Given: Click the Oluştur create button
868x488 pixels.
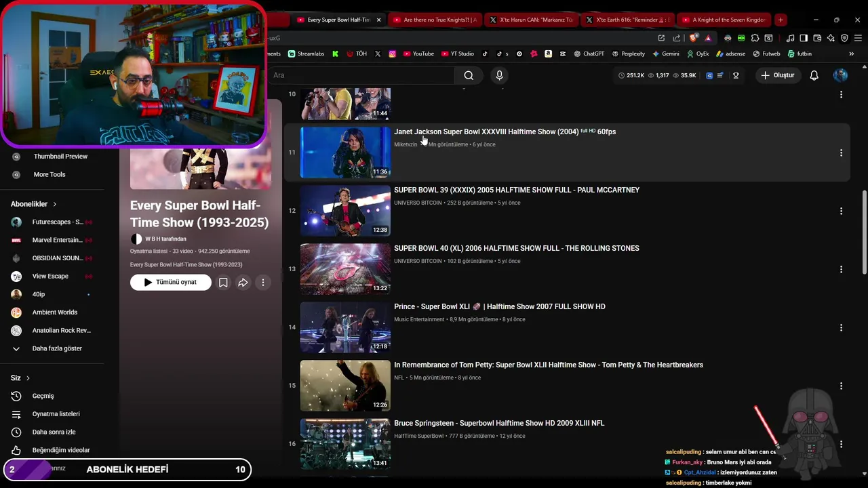Looking at the screenshot, I should point(777,75).
